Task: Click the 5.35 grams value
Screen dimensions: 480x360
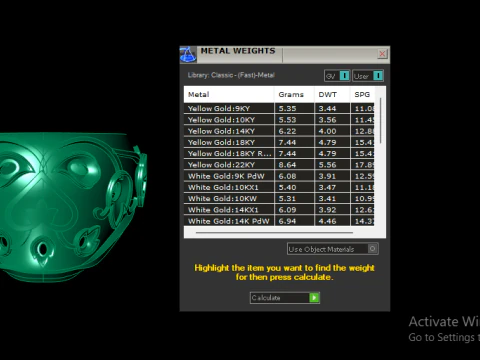Action: point(287,109)
